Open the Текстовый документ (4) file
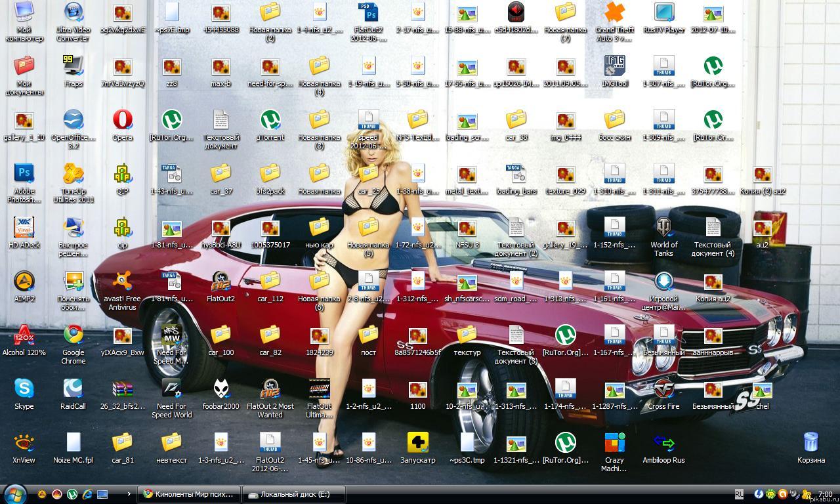Screen dimensions: 840x504 pyautogui.click(x=713, y=236)
